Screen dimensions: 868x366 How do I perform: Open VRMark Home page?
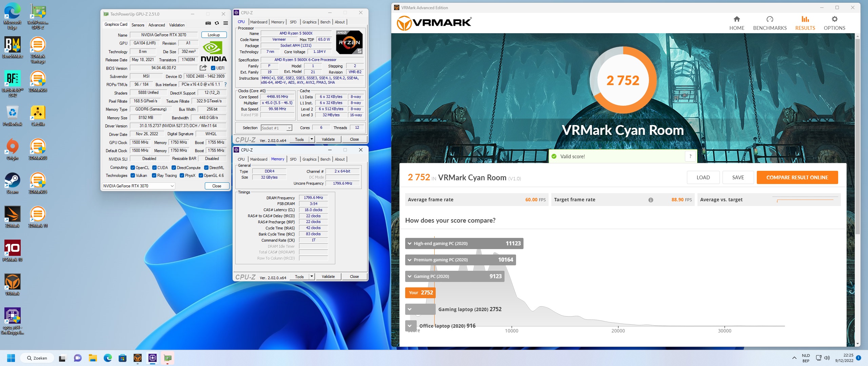tap(737, 23)
